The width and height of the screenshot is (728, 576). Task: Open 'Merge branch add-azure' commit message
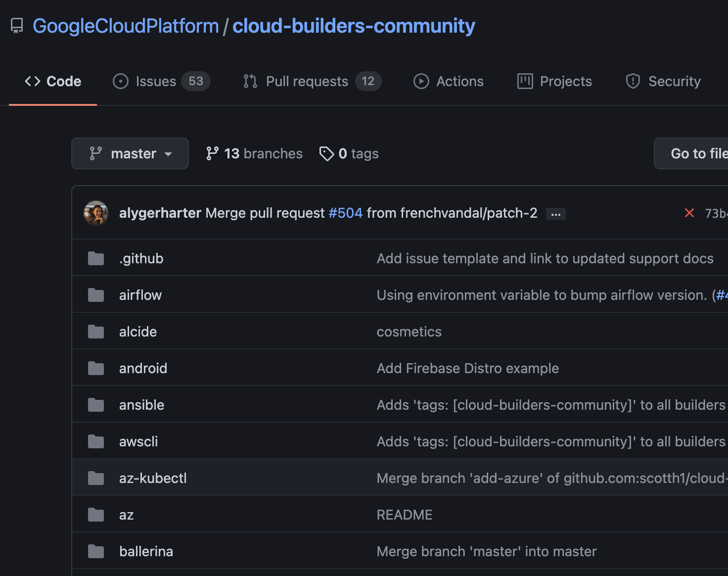[552, 478]
